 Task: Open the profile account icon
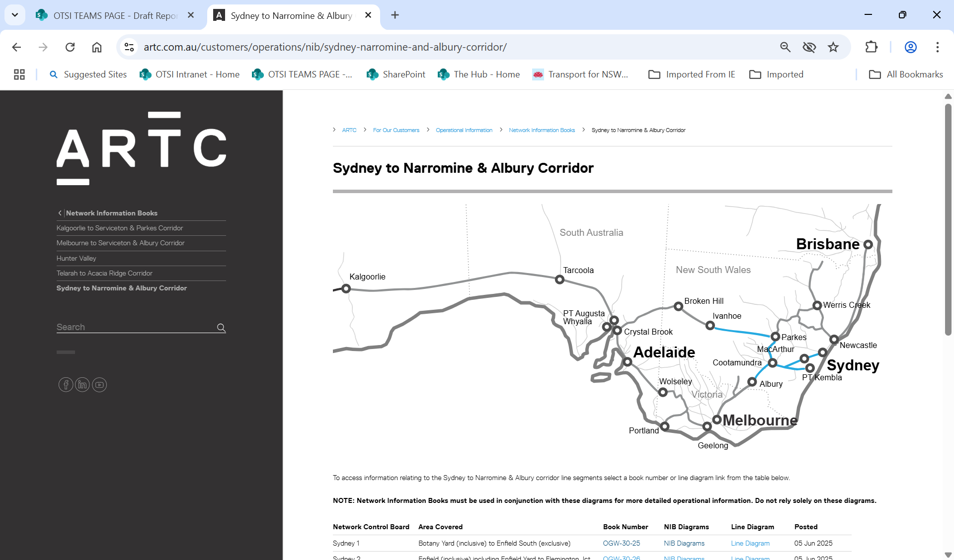[x=910, y=47]
